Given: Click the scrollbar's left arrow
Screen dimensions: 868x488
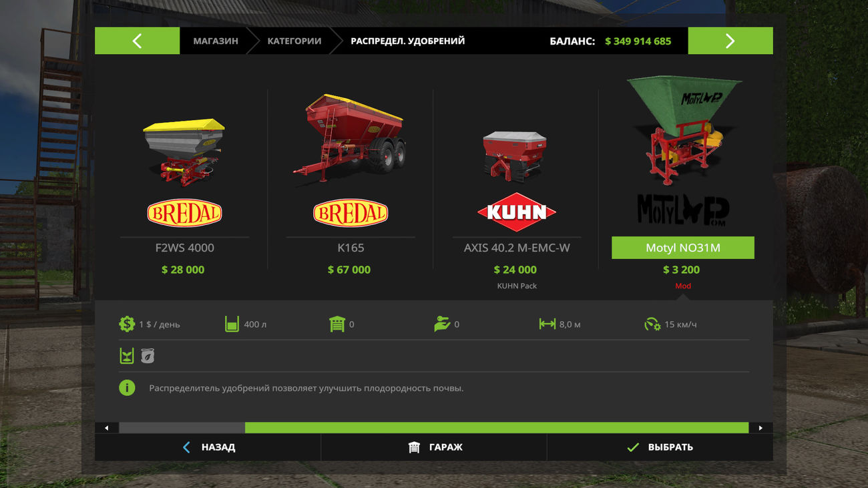Looking at the screenshot, I should click(107, 428).
